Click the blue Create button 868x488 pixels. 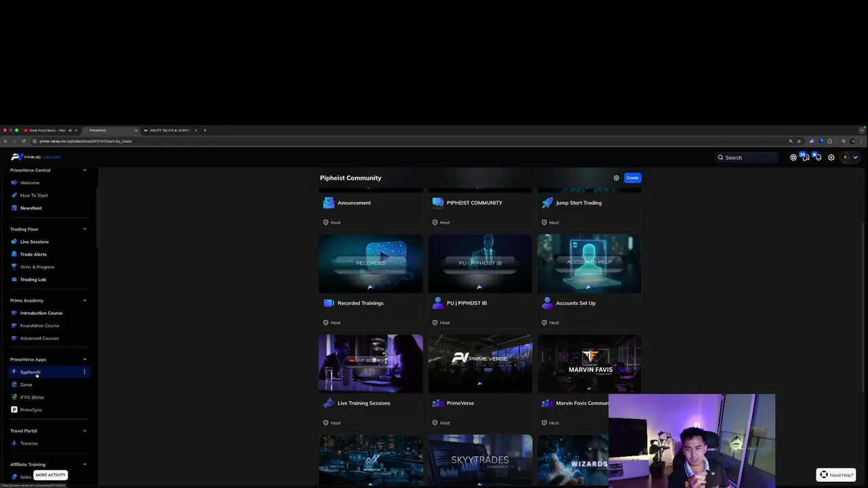[633, 178]
